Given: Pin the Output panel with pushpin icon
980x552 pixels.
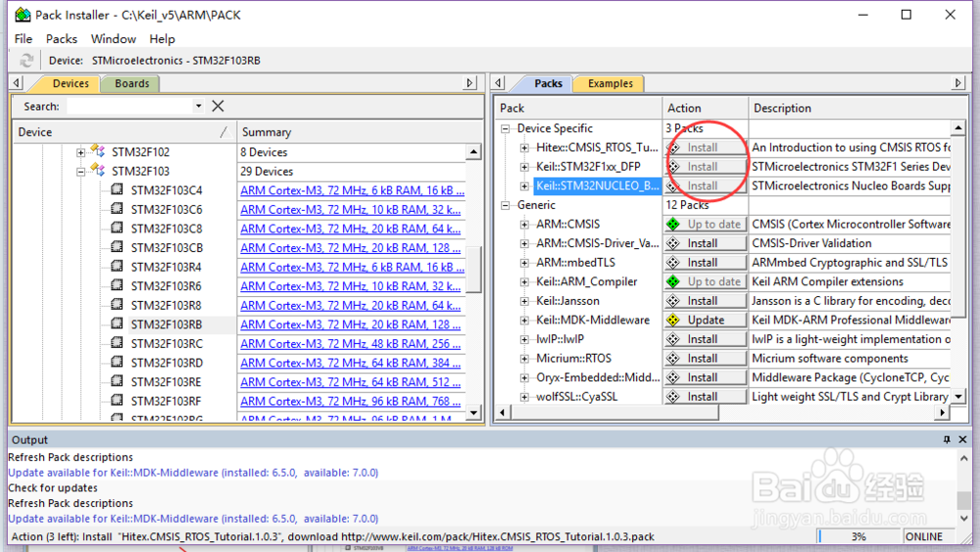Looking at the screenshot, I should pos(947,439).
